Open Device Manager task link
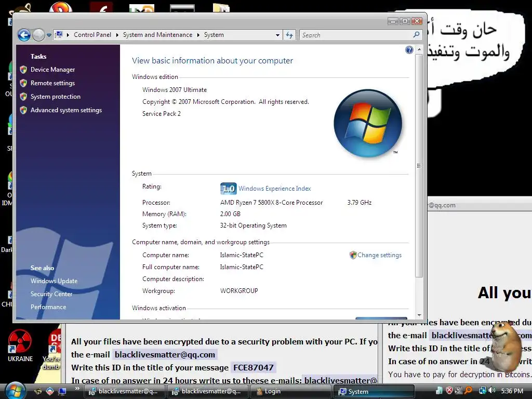The width and height of the screenshot is (532, 399). click(x=52, y=70)
